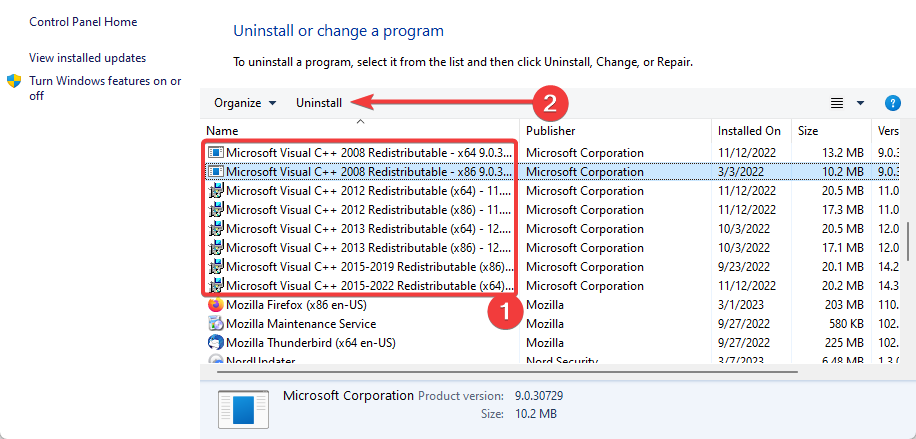Click the 17.1 MB size cell
The height and width of the screenshot is (439, 916).
[841, 248]
